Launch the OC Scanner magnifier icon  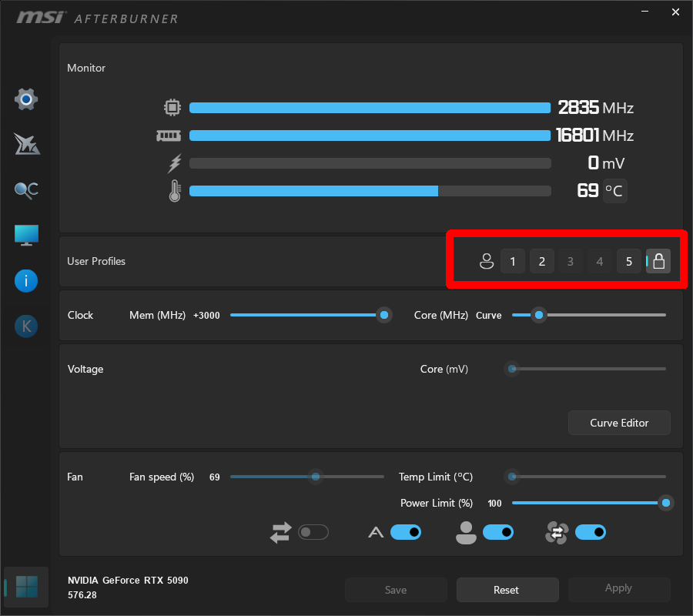tap(26, 190)
